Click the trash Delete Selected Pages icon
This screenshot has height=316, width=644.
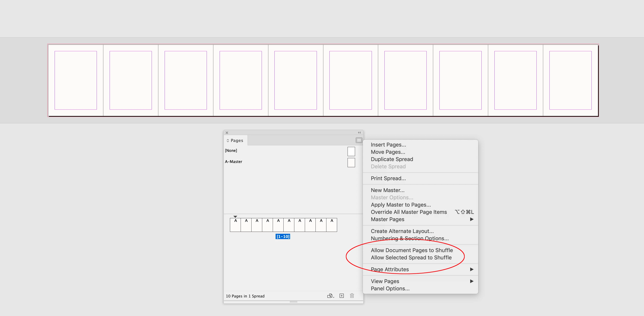pyautogui.click(x=352, y=296)
